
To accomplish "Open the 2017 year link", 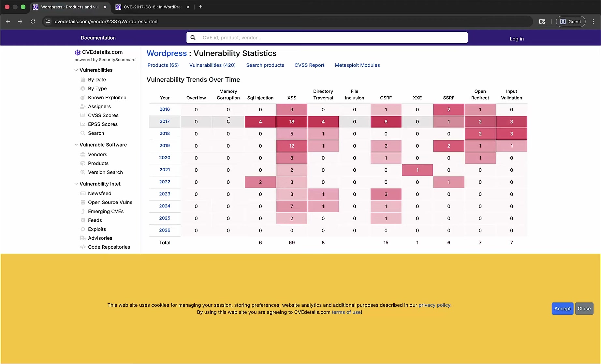I will [x=165, y=121].
